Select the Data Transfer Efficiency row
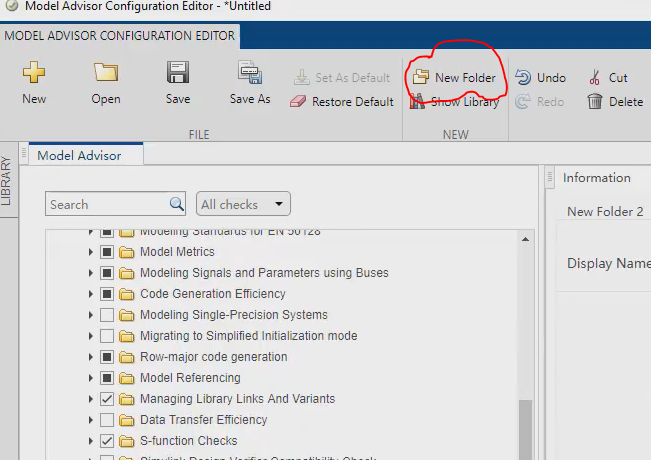Image resolution: width=651 pixels, height=460 pixels. click(282, 420)
